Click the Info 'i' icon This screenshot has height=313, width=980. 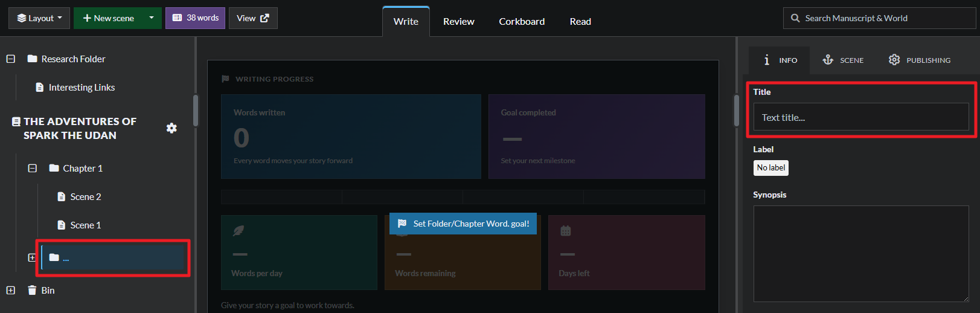click(x=767, y=60)
